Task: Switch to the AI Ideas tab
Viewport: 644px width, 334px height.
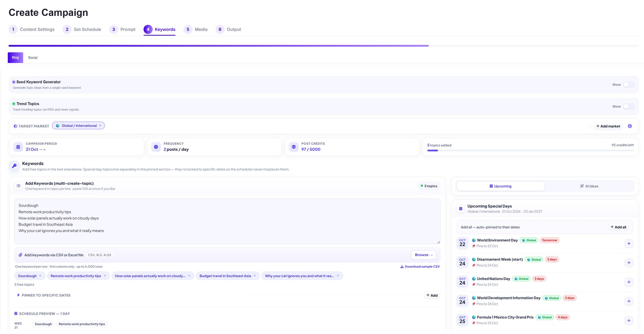Action: coord(589,186)
